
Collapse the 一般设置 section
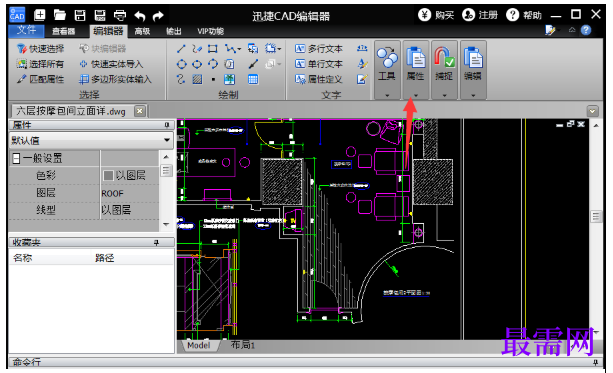[x=16, y=158]
